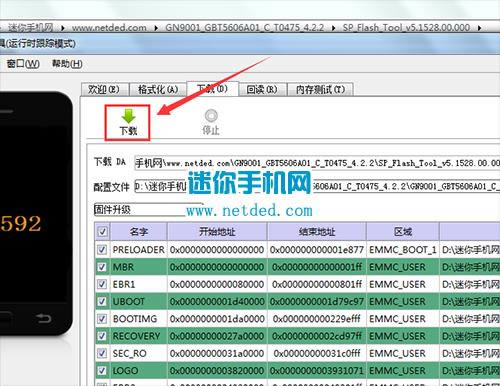
Task: Click start address 0x000000001d40000
Action: pos(217,301)
